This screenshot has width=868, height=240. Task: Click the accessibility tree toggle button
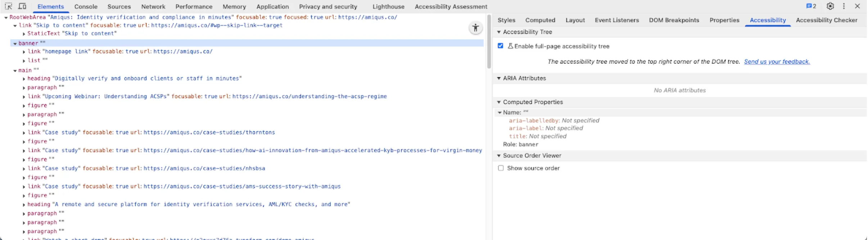(x=475, y=28)
